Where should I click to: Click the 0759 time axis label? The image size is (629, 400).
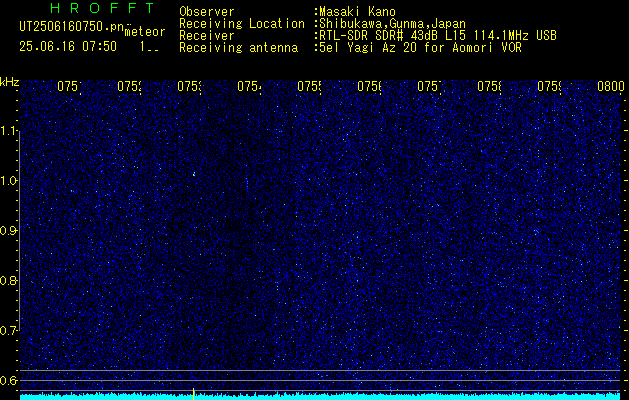point(549,86)
